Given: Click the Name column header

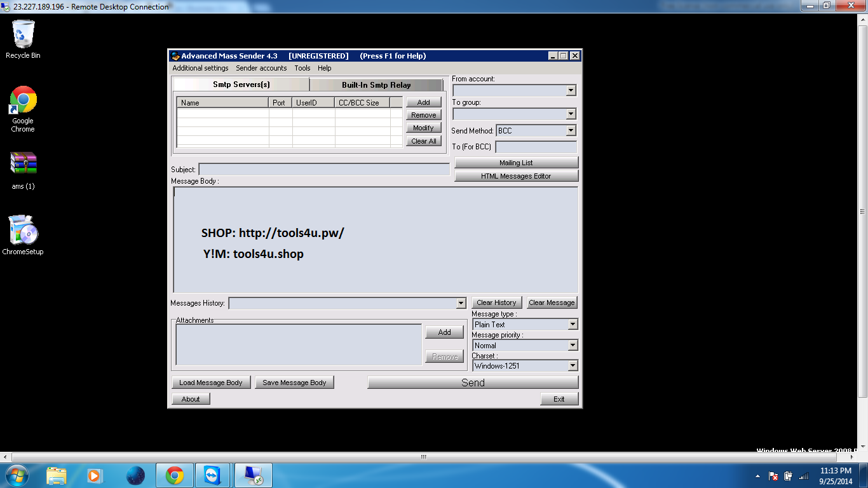Looking at the screenshot, I should [x=223, y=102].
